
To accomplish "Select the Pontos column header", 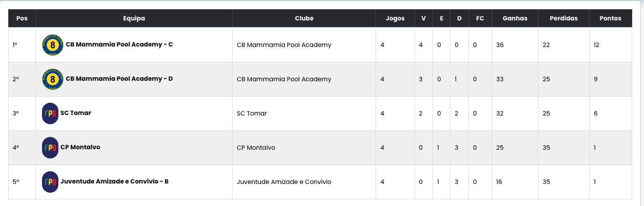I will 610,18.
